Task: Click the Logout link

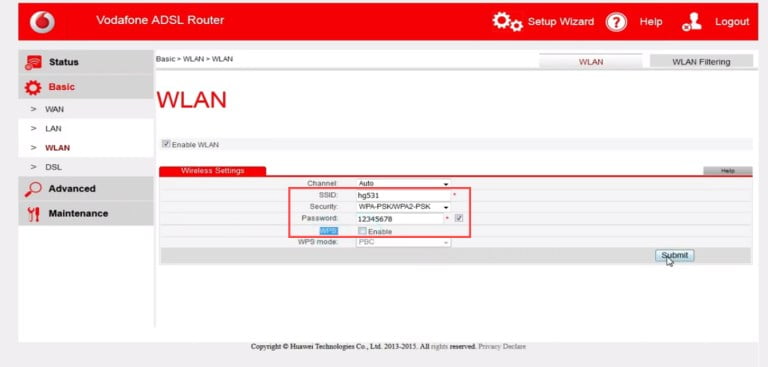Action: tap(732, 22)
